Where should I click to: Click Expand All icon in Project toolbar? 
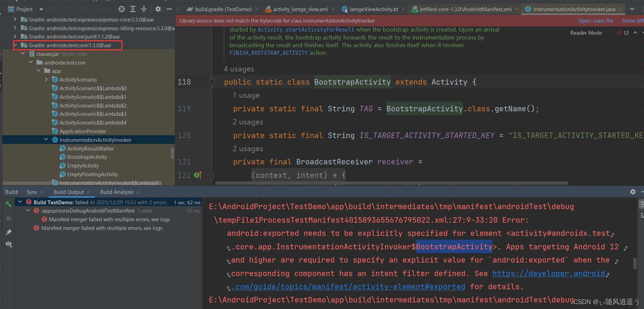pyautogui.click(x=133, y=9)
